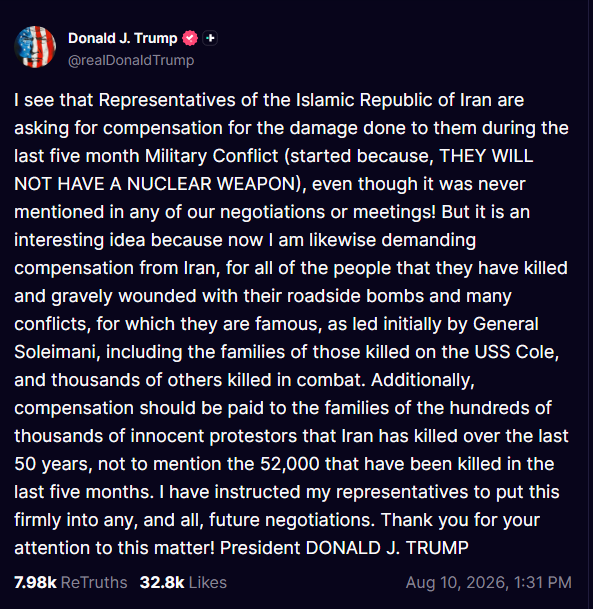Click the vertical scrollbar strip on right edge
This screenshot has width=593, height=609.
point(590,304)
